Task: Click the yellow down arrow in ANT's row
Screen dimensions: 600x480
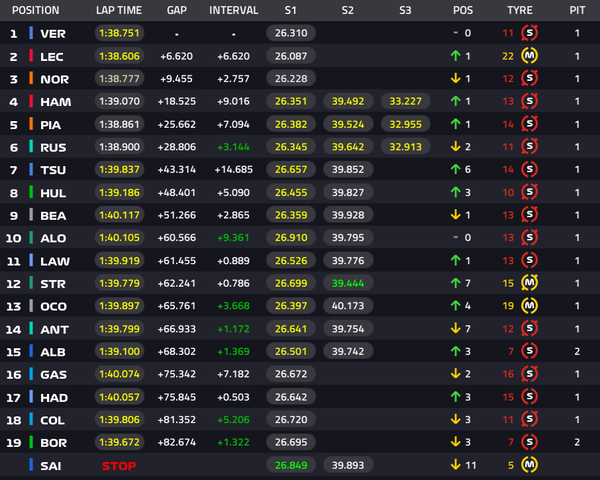Action: coord(455,328)
